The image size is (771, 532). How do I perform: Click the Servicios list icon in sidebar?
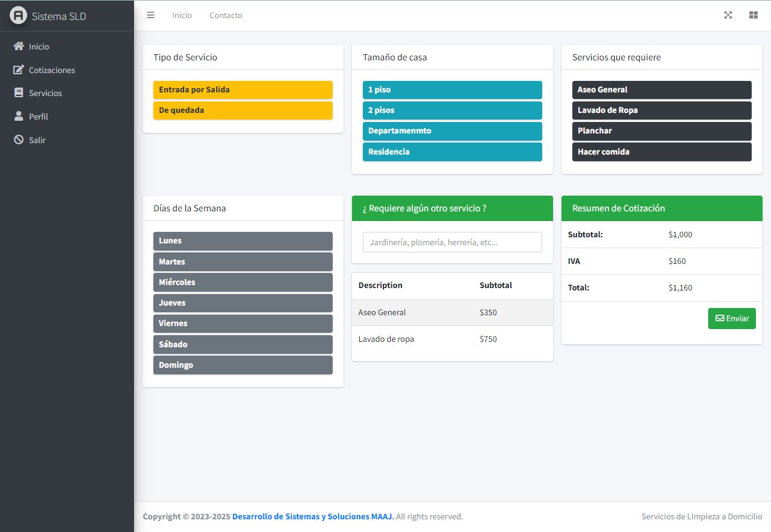19,93
